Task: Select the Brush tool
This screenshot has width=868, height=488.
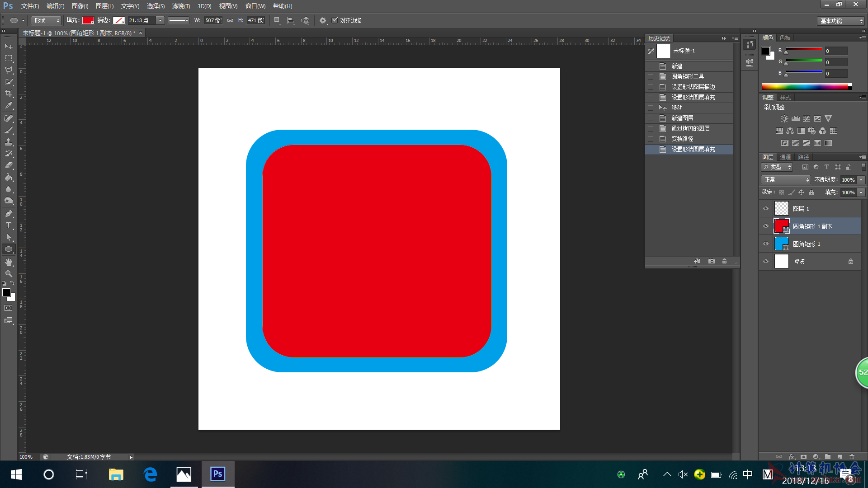Action: (x=9, y=130)
